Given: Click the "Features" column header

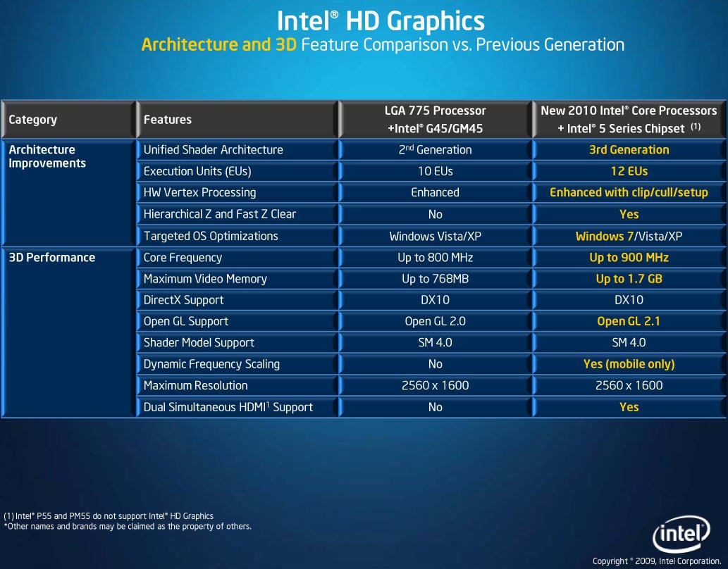Looking at the screenshot, I should (x=237, y=119).
